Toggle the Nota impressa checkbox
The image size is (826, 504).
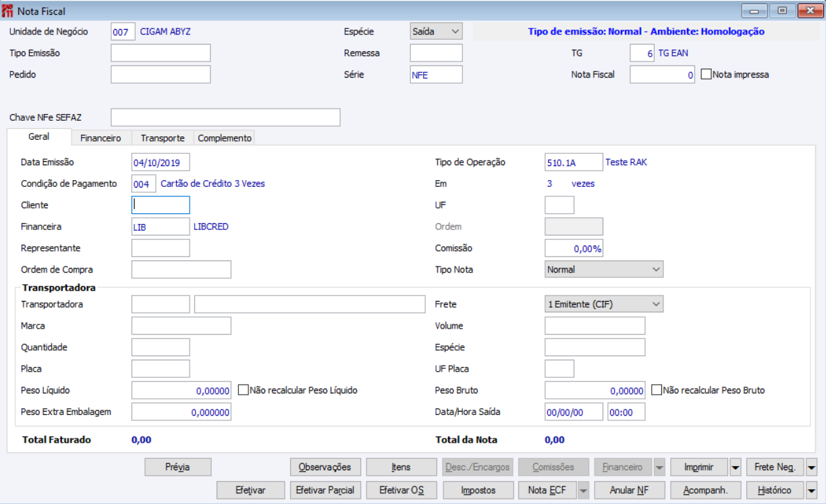[707, 75]
